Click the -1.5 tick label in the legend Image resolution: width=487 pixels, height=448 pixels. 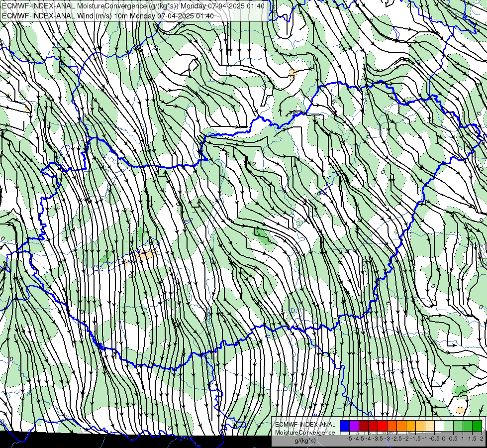(415, 439)
